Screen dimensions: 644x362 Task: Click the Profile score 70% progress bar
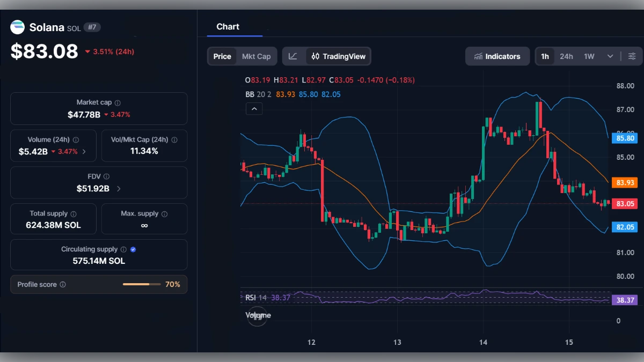coord(141,284)
